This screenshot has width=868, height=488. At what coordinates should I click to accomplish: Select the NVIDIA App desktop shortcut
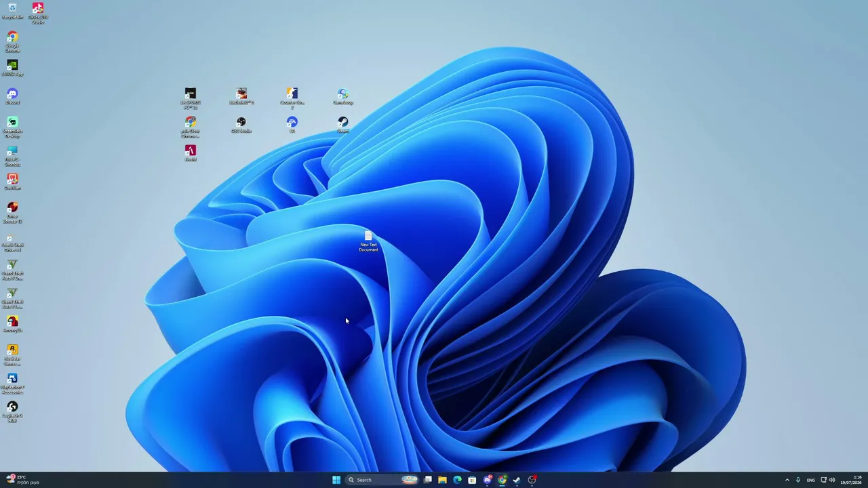pos(12,68)
